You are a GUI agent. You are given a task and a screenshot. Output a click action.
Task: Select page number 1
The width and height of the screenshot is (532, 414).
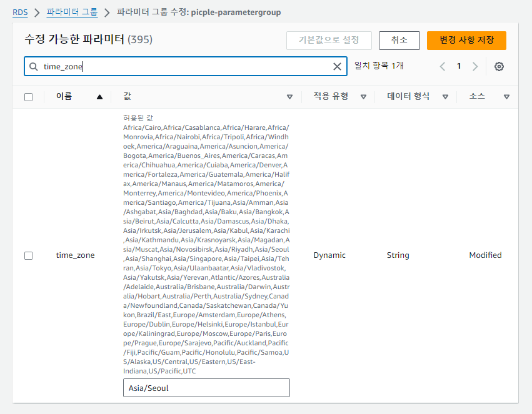[x=459, y=67]
